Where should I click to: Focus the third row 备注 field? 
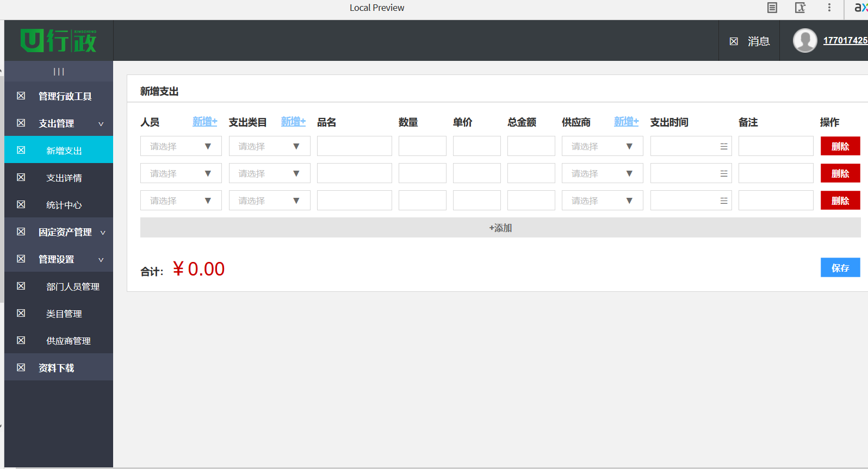[776, 201]
